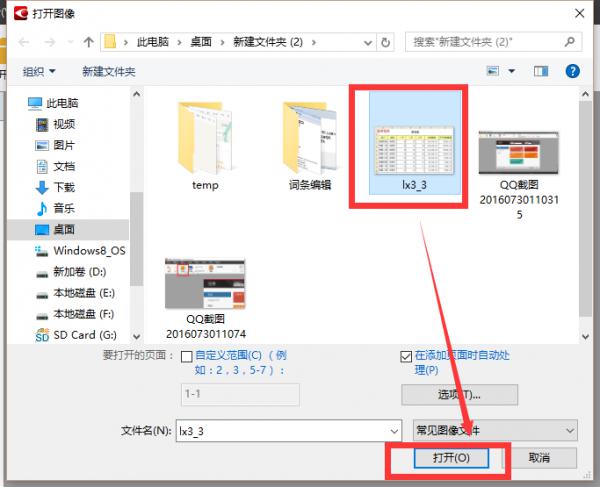600x487 pixels.
Task: Uncheck 在添加页面时自动处理 checkbox
Action: [405, 356]
